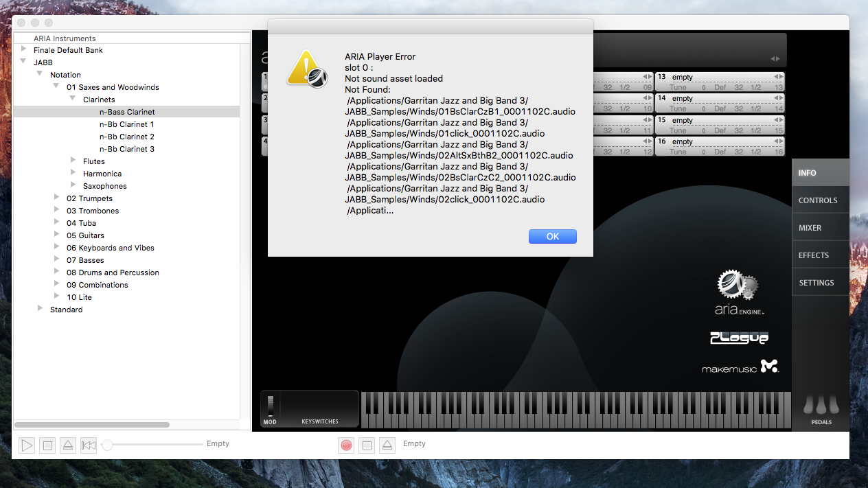Click the playback position slider handle
The height and width of the screenshot is (488, 868).
tap(107, 445)
